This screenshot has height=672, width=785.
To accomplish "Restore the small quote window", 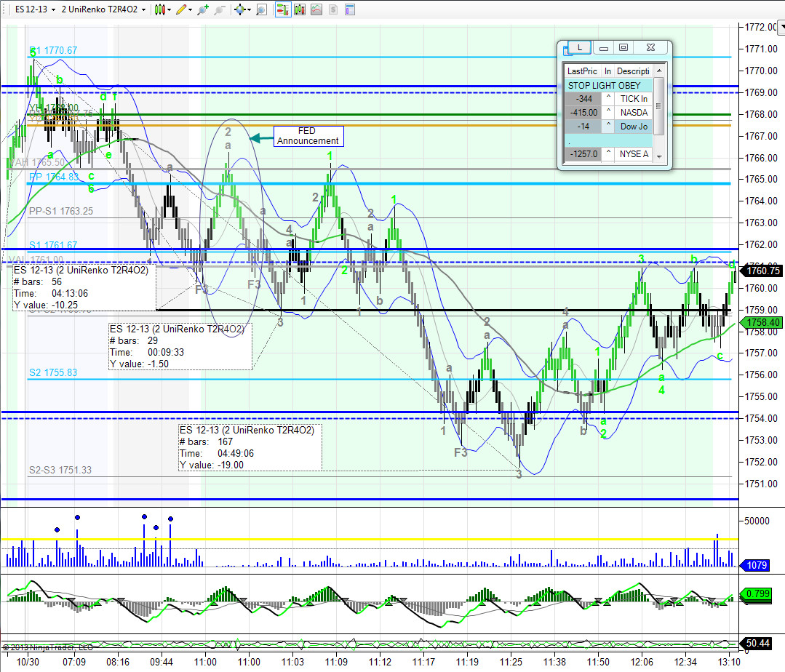I will (x=623, y=47).
